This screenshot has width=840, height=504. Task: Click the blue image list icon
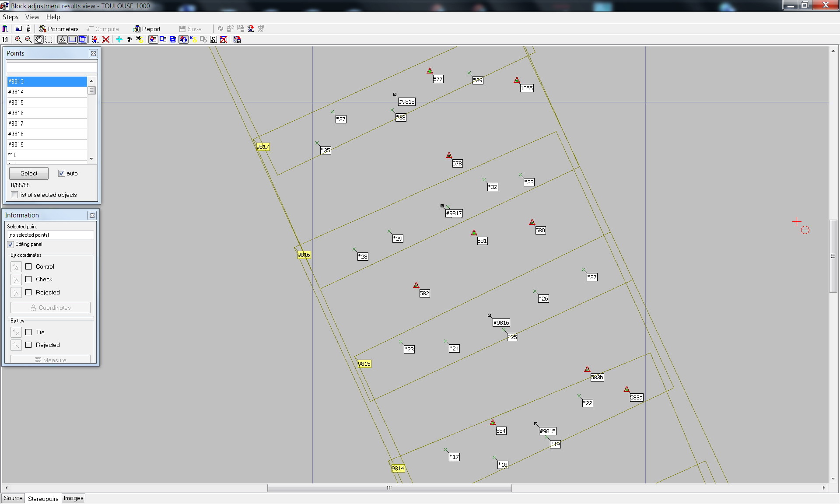point(163,39)
